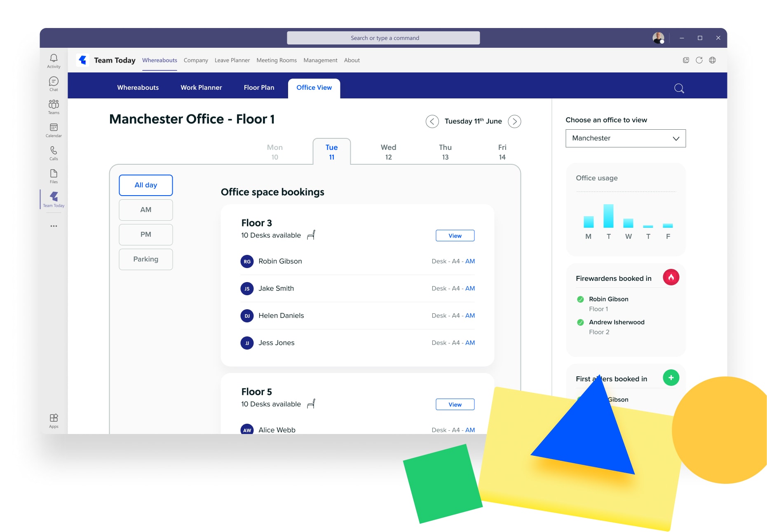Show more apps via the ellipsis
Image resolution: width=767 pixels, height=532 pixels.
[54, 226]
